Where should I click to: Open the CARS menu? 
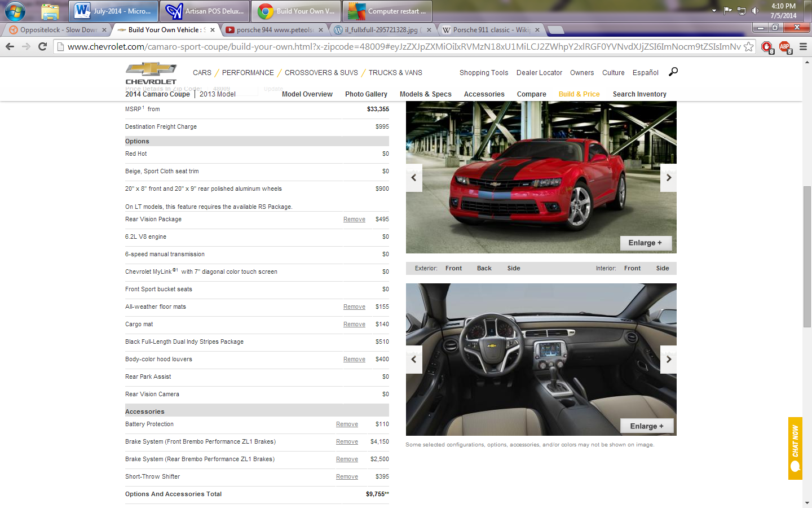(x=202, y=73)
